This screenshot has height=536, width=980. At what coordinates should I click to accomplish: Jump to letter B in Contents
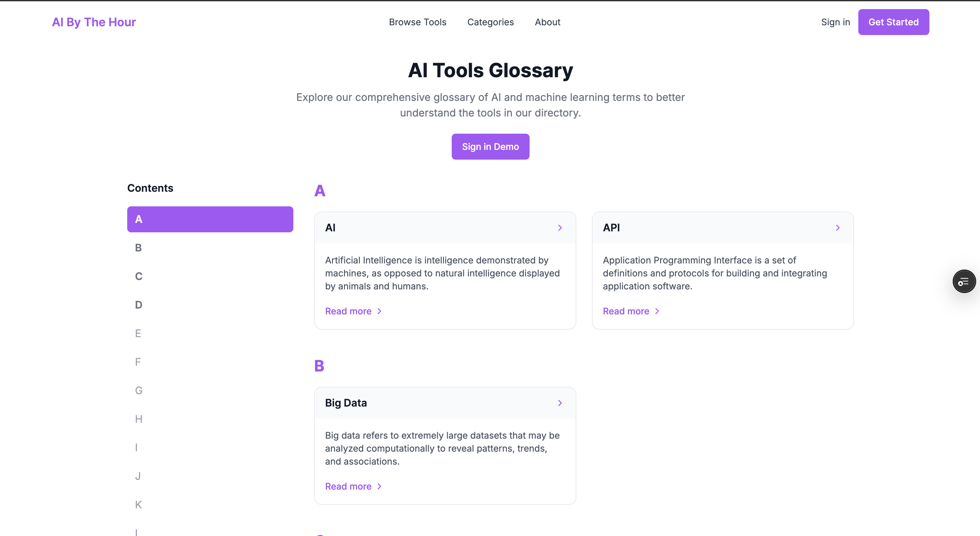pos(139,248)
